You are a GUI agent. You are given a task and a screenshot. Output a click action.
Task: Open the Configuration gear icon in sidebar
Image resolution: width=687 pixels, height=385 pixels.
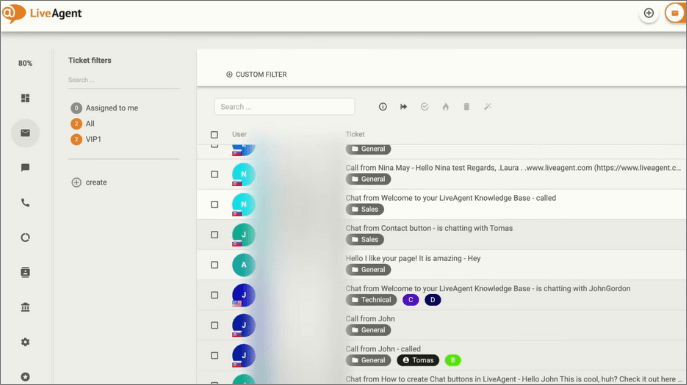tap(25, 342)
